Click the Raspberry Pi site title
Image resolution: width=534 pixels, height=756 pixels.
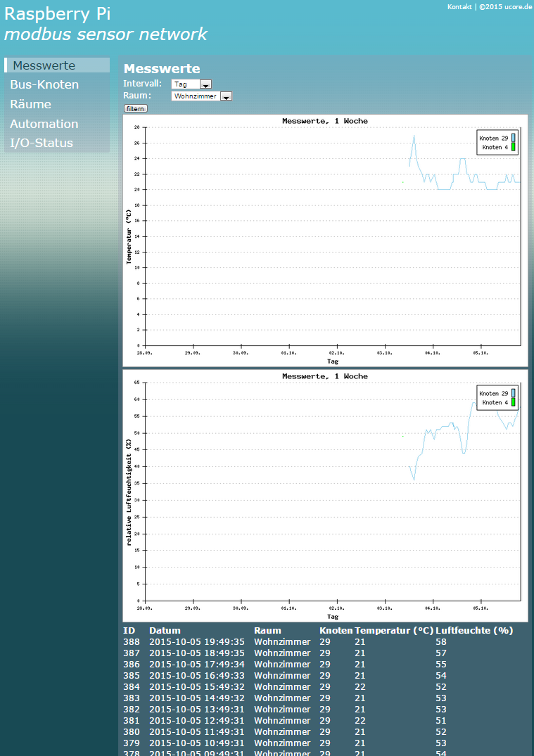(58, 14)
